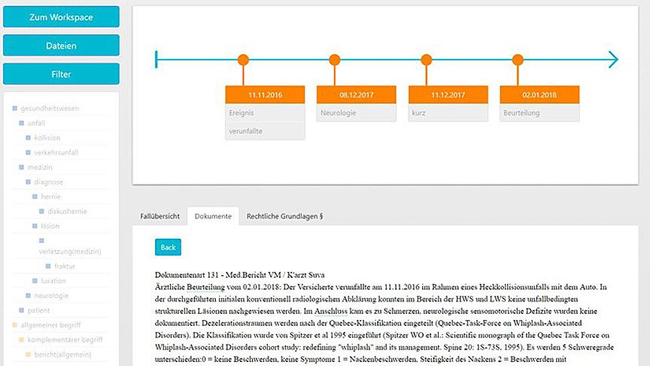The image size is (650, 366).
Task: Click the underlined word Beurteilung in document
Action: coord(206,287)
